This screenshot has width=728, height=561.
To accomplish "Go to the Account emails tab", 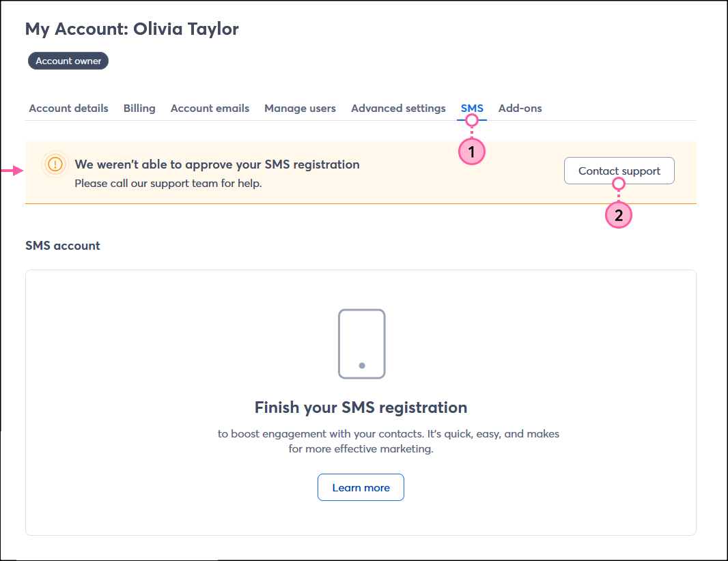I will tap(210, 108).
